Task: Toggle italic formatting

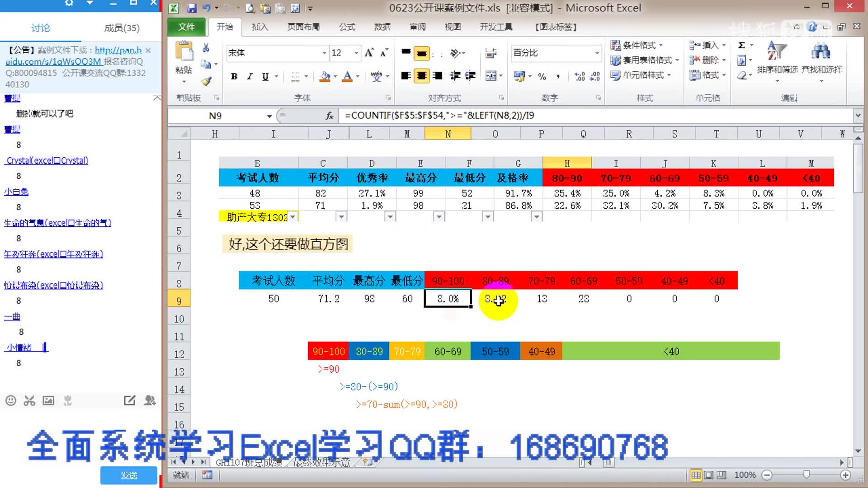Action: pyautogui.click(x=250, y=76)
